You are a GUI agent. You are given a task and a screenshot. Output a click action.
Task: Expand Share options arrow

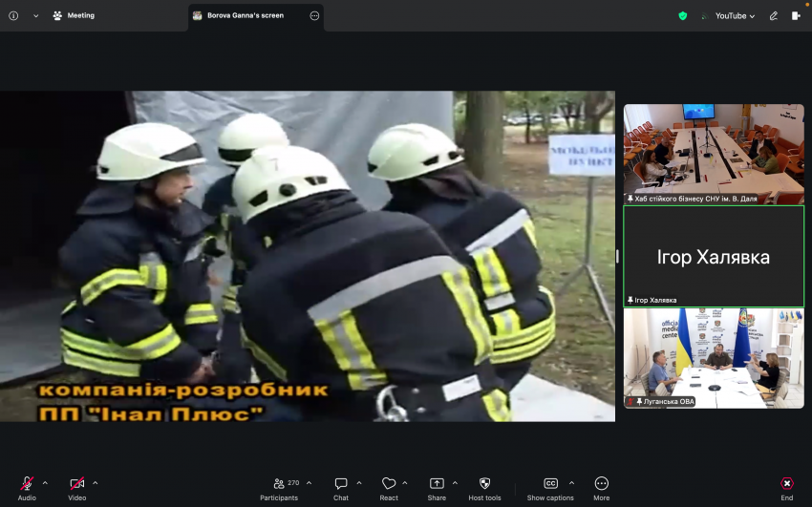[455, 483]
